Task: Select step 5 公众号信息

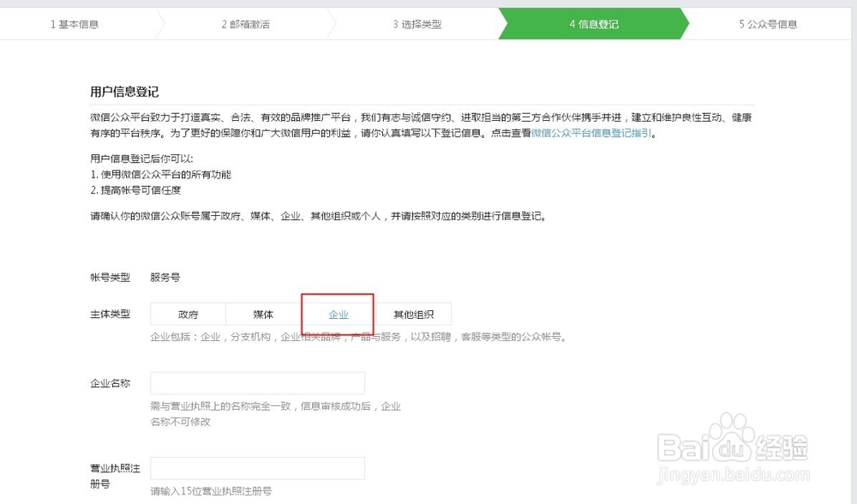Action: (x=768, y=24)
